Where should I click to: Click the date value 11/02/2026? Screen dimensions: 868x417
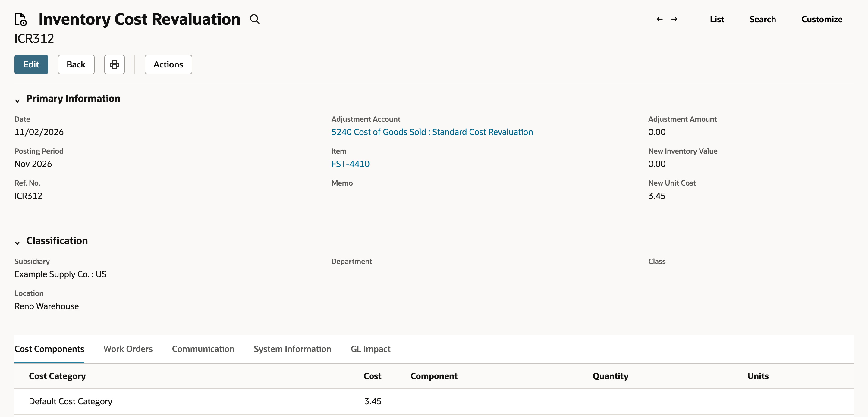tap(39, 132)
